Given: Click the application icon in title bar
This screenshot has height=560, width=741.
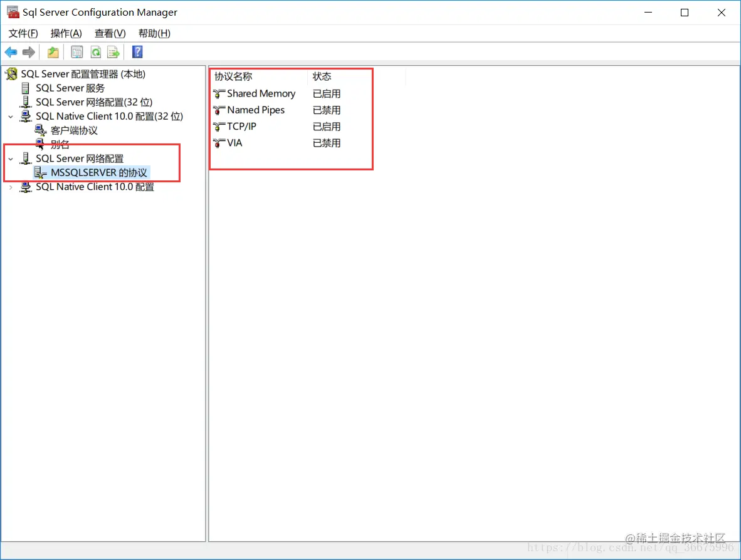Looking at the screenshot, I should pos(13,12).
